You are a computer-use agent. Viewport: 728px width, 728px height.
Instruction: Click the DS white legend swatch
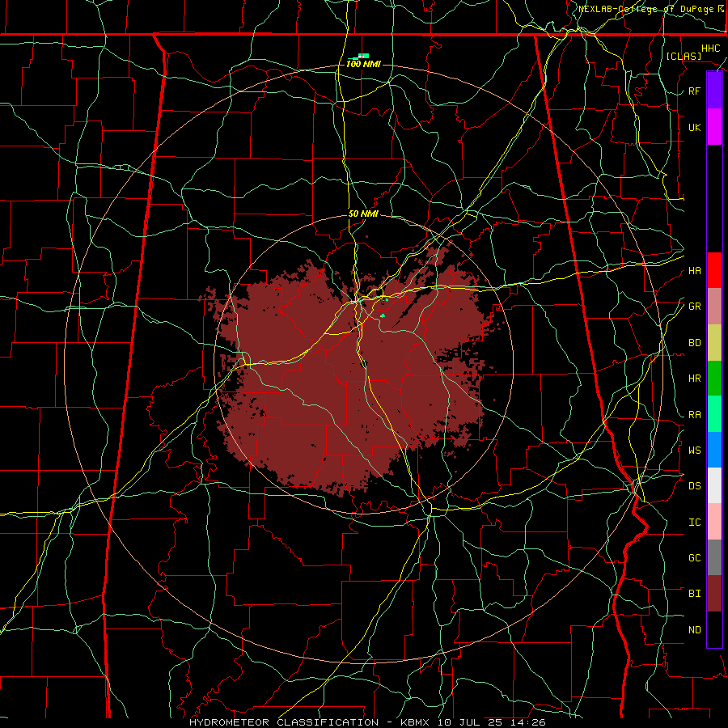point(714,485)
